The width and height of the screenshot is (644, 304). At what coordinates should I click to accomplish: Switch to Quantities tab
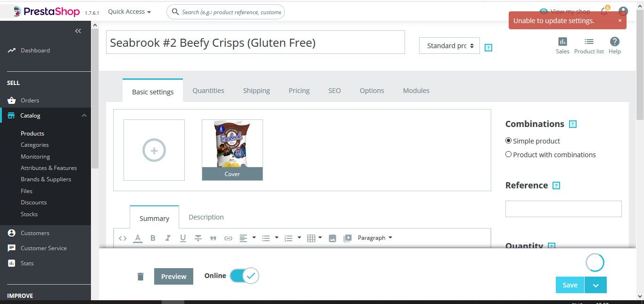point(208,91)
